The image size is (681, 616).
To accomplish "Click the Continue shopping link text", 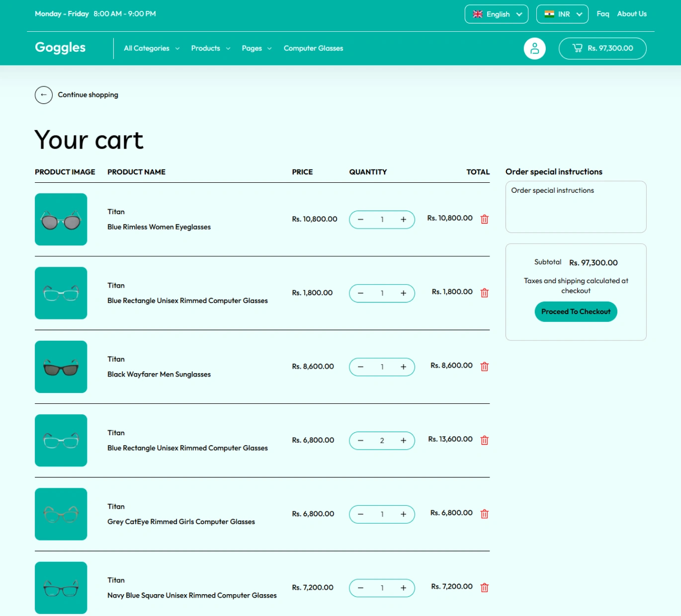I will point(88,95).
